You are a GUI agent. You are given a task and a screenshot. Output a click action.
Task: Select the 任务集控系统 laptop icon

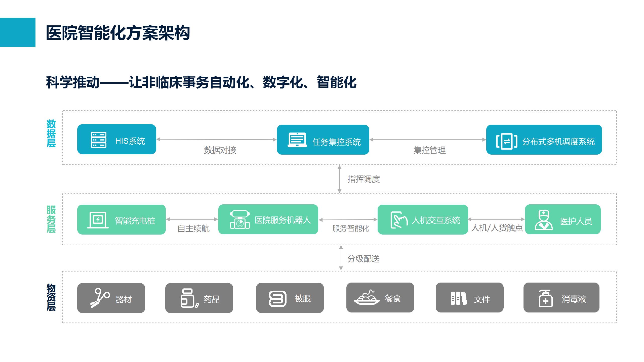tap(297, 140)
